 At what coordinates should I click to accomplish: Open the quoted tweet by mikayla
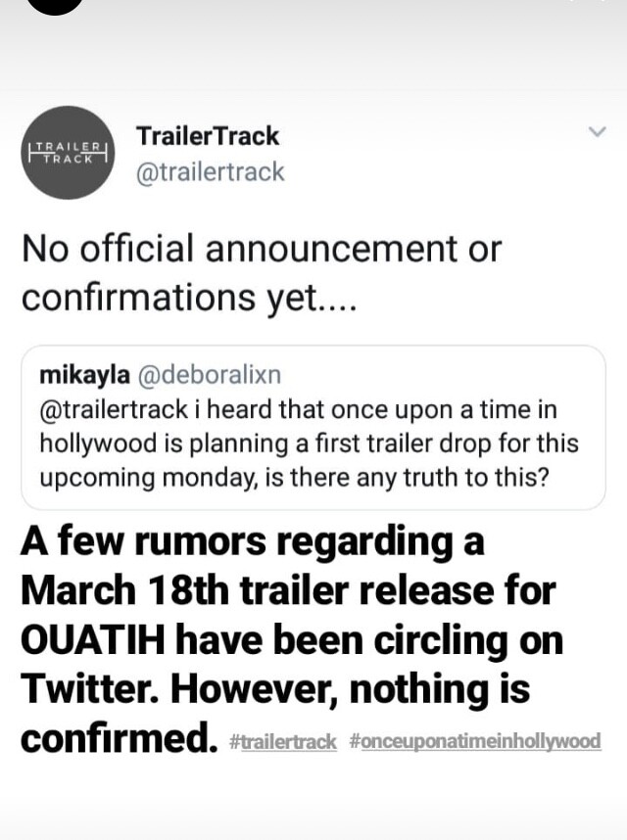(313, 427)
